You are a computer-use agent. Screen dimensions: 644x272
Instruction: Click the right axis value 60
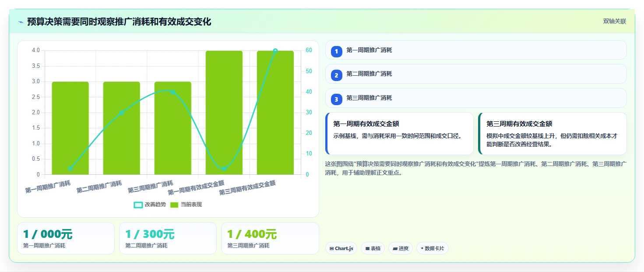tap(309, 50)
